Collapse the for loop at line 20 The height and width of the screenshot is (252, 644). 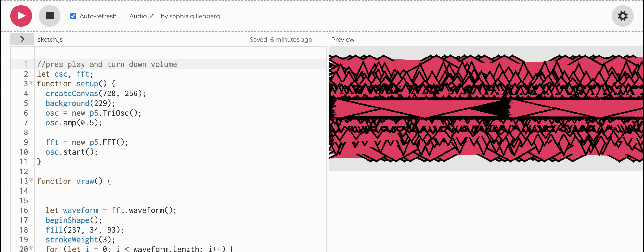click(31, 249)
